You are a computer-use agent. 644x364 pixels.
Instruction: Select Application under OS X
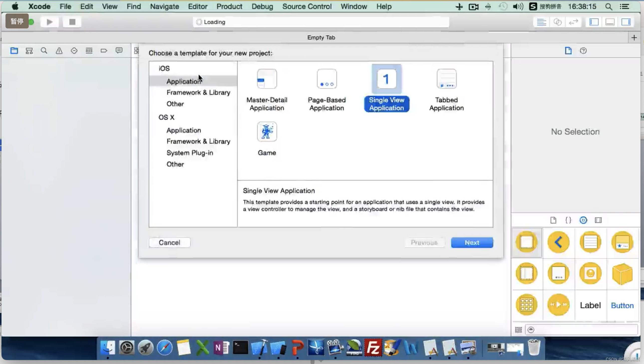coord(184,130)
